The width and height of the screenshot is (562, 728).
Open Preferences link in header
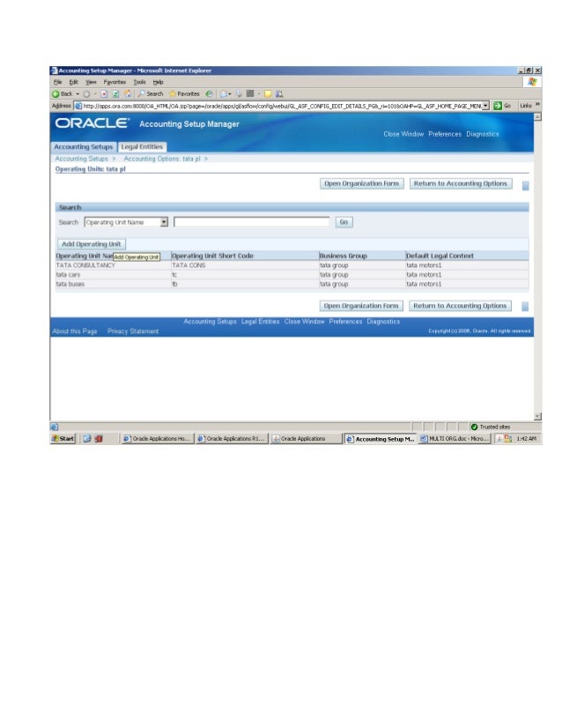coord(445,134)
